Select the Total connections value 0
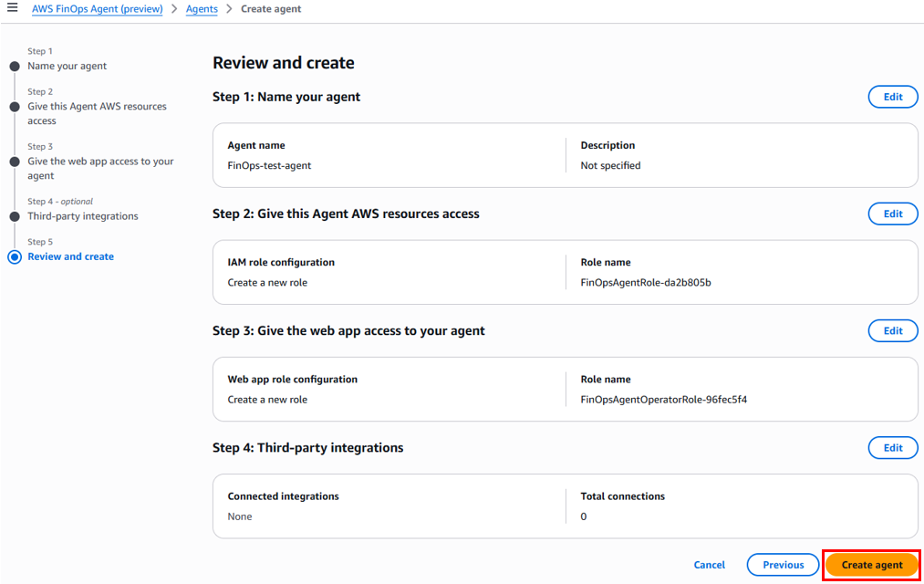Screen dimensions: 924x584 584,516
